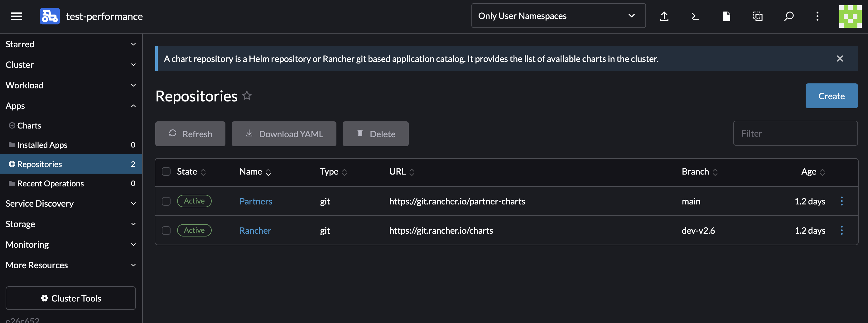The width and height of the screenshot is (868, 323).
Task: Click the Import YAML upload icon
Action: point(664,16)
